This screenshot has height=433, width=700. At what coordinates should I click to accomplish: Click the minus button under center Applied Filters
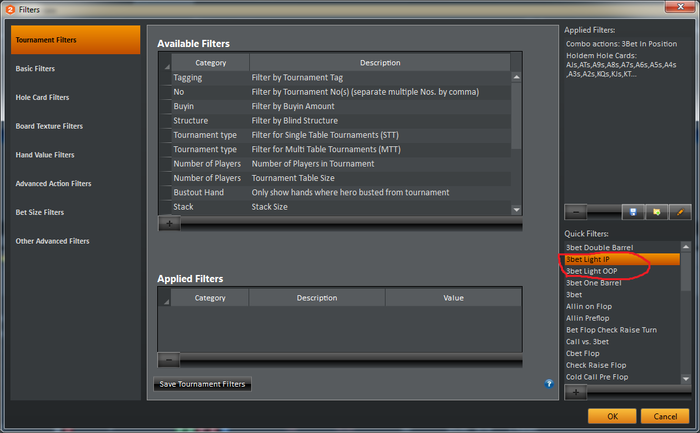169,359
